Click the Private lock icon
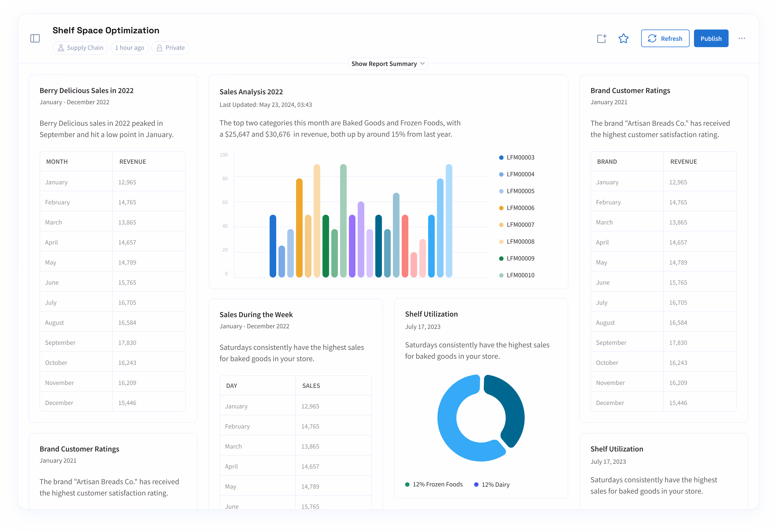 pyautogui.click(x=159, y=48)
